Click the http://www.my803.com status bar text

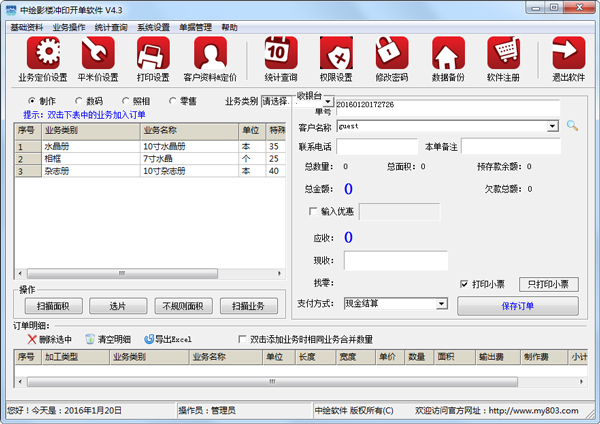[533, 411]
